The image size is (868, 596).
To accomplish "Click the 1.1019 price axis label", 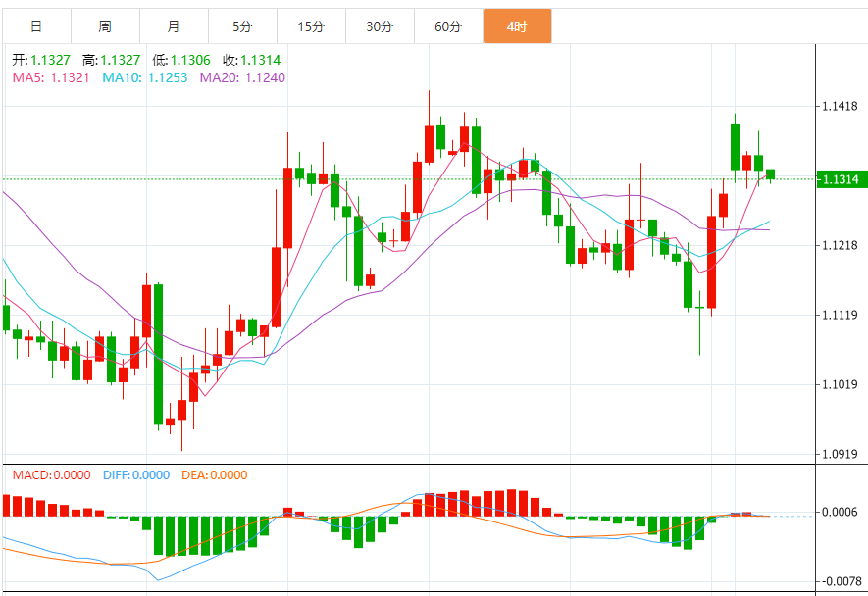I will (840, 384).
